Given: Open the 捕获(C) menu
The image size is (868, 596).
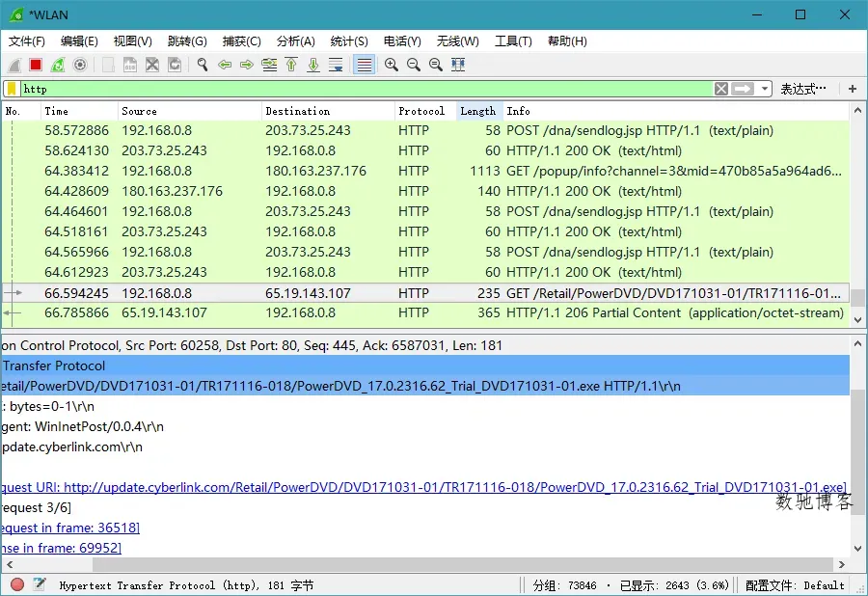Looking at the screenshot, I should (x=241, y=41).
